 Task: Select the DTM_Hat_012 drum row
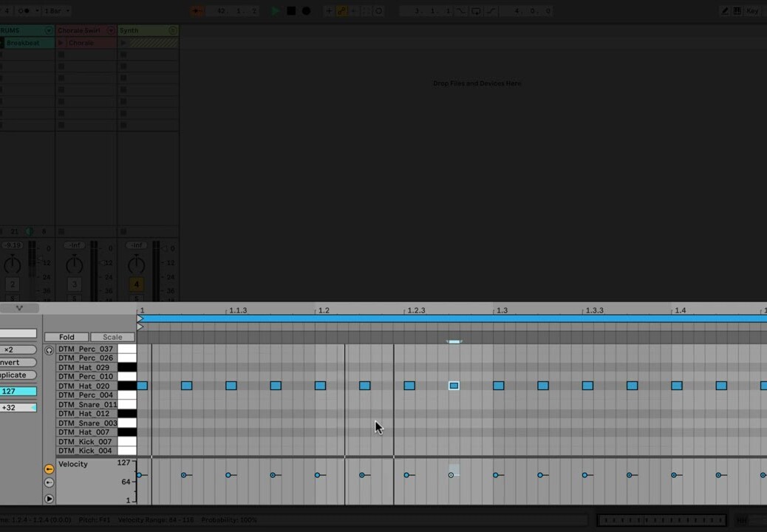(86, 414)
